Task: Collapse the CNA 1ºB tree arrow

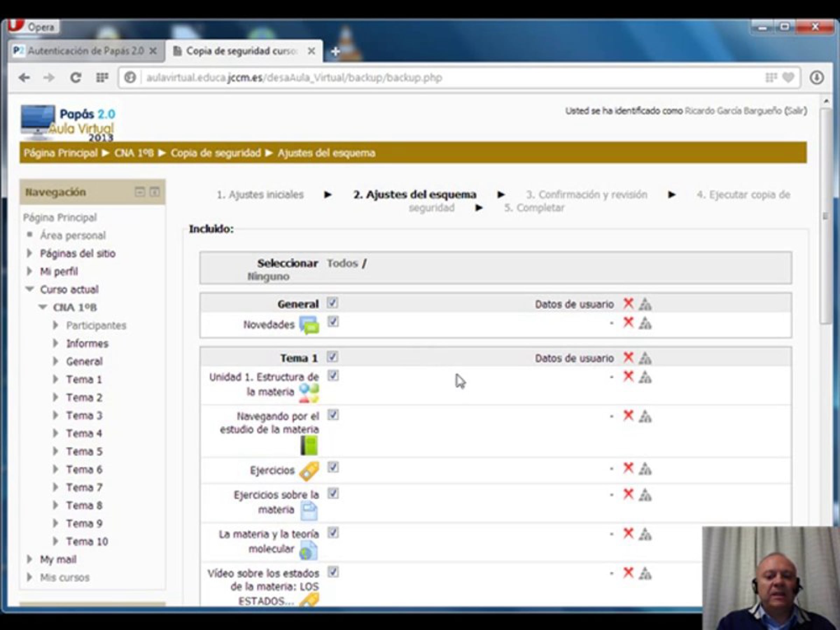Action: (43, 307)
